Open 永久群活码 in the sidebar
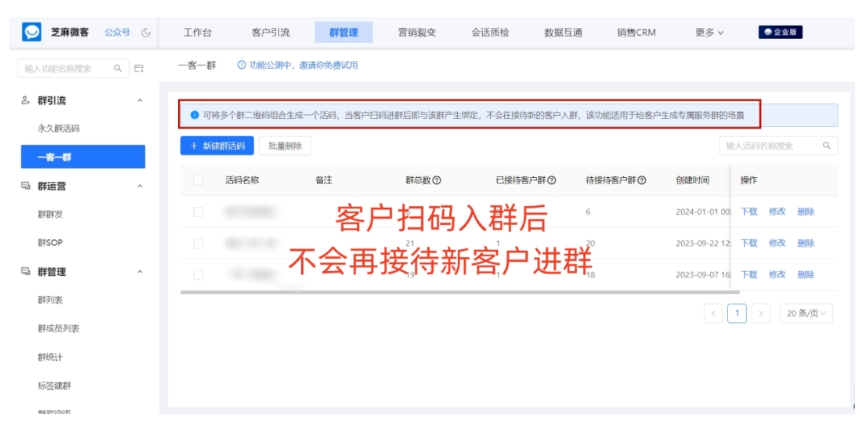The height and width of the screenshot is (434, 864). (x=58, y=129)
